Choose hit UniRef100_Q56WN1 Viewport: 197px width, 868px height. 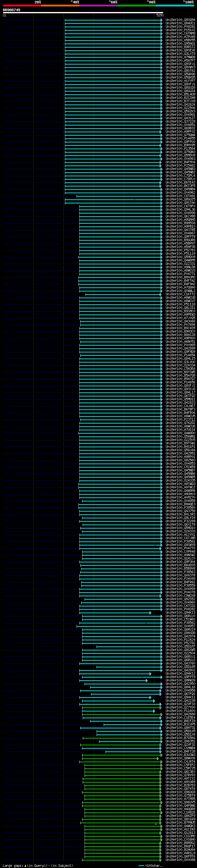click(180, 436)
